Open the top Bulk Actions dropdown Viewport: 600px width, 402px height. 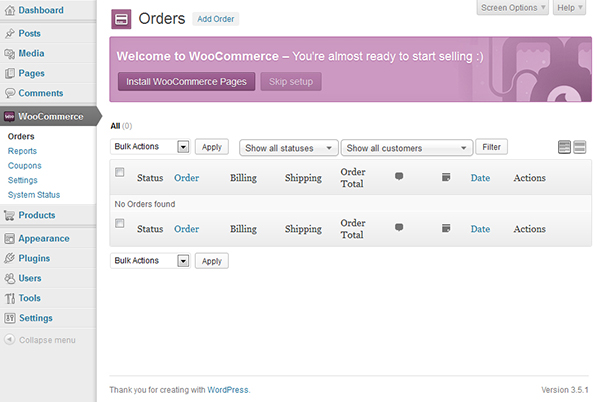pos(150,147)
